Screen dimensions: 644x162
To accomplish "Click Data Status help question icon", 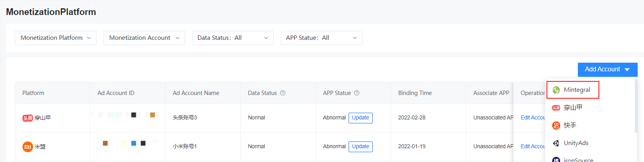I will point(282,93).
